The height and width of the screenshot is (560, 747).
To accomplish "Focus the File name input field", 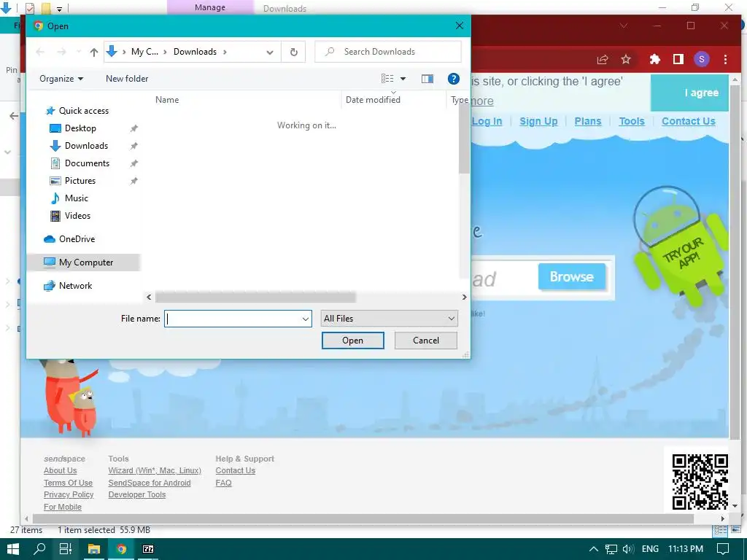I will [233, 319].
